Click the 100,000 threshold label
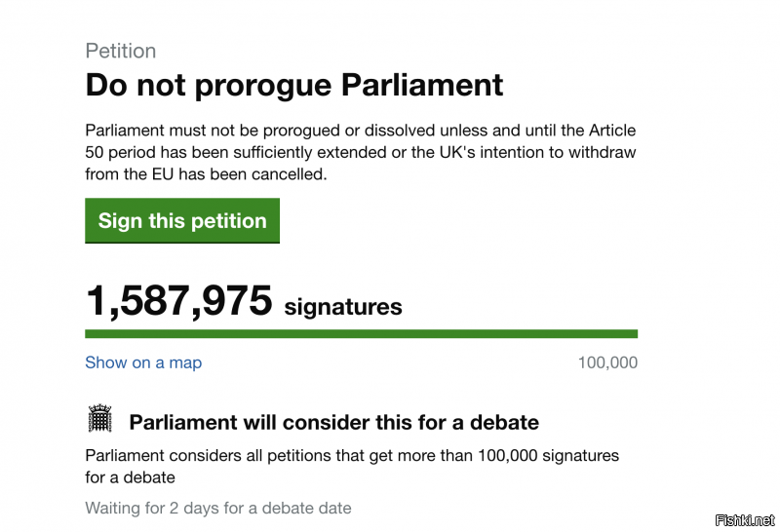780x532 pixels. [x=607, y=362]
